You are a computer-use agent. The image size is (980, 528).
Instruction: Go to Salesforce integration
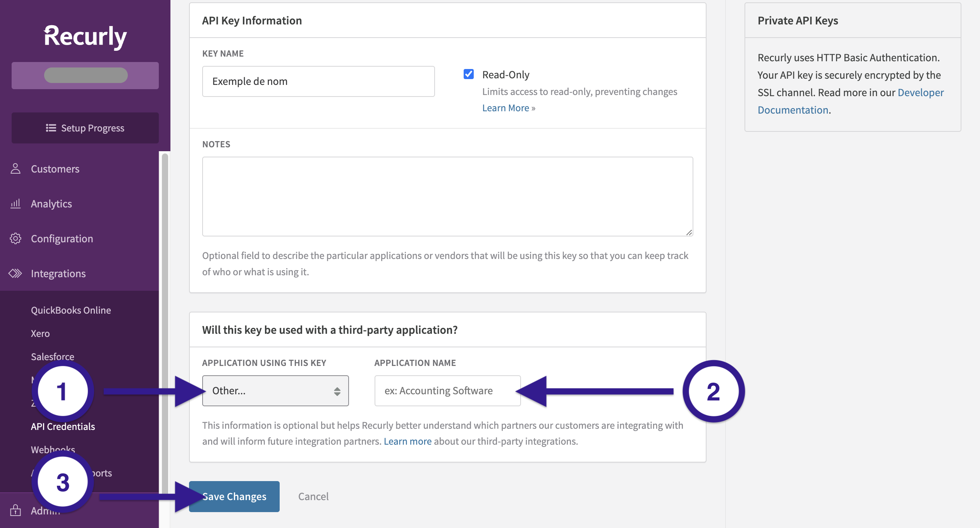(x=53, y=356)
